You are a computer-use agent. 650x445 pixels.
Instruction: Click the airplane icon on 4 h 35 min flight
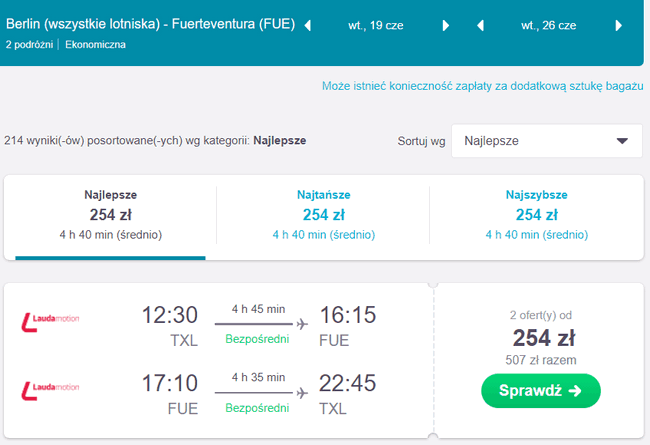(302, 392)
